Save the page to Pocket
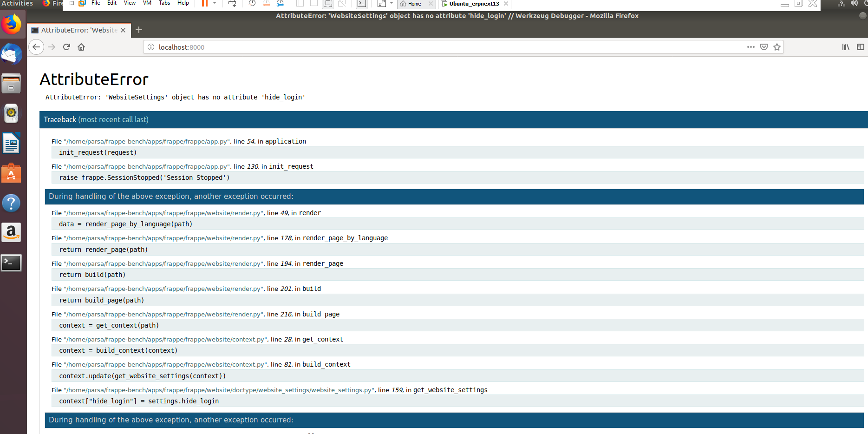Viewport: 868px width, 434px height. (x=764, y=47)
